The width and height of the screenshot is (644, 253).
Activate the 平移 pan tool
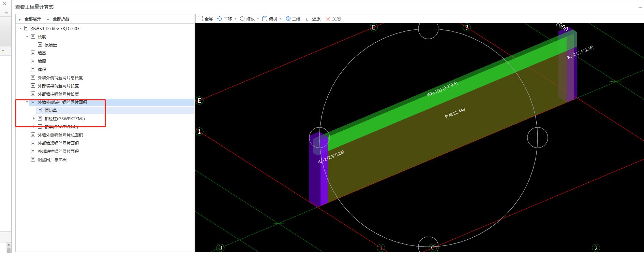point(225,19)
